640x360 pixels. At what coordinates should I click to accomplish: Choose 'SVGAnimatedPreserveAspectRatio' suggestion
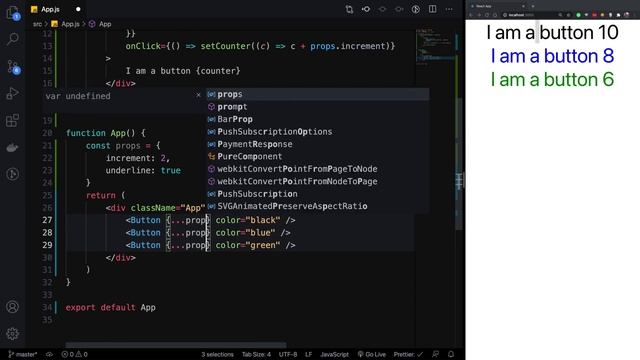[x=318, y=206]
